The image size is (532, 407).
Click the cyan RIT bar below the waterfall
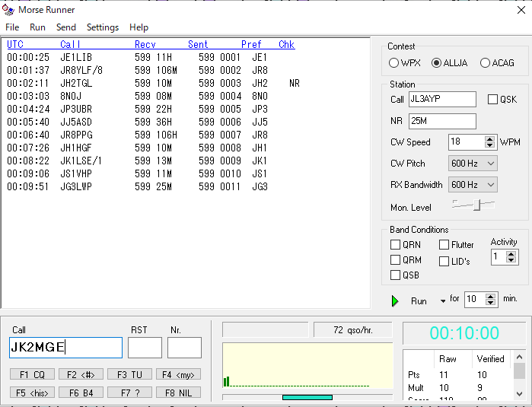pos(307,397)
